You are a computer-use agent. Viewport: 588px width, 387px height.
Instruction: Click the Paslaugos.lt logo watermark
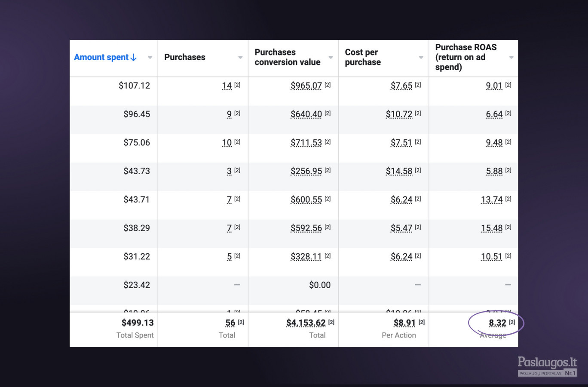point(547,366)
